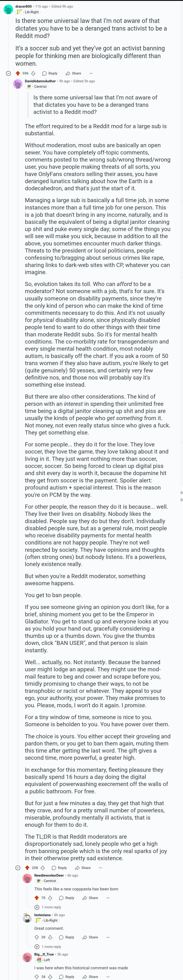Share lextexiana's comment
This screenshot has height=980, width=183.
click(90, 937)
